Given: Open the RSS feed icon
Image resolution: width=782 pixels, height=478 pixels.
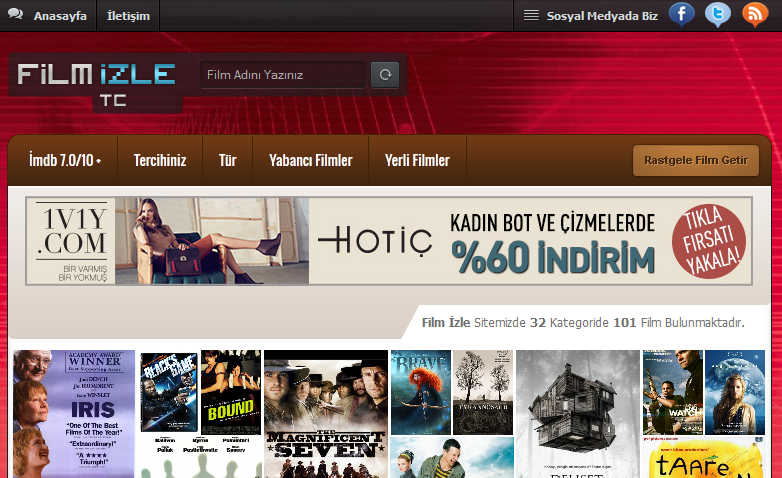Looking at the screenshot, I should (755, 14).
